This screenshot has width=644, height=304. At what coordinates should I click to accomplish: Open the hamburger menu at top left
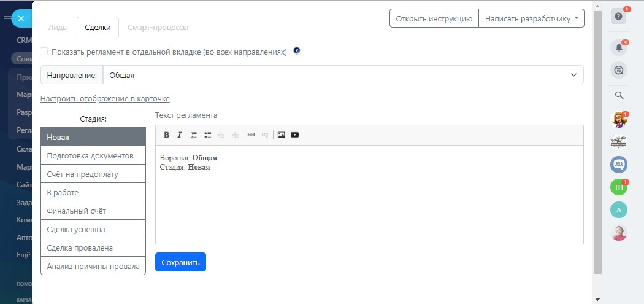pos(7,17)
